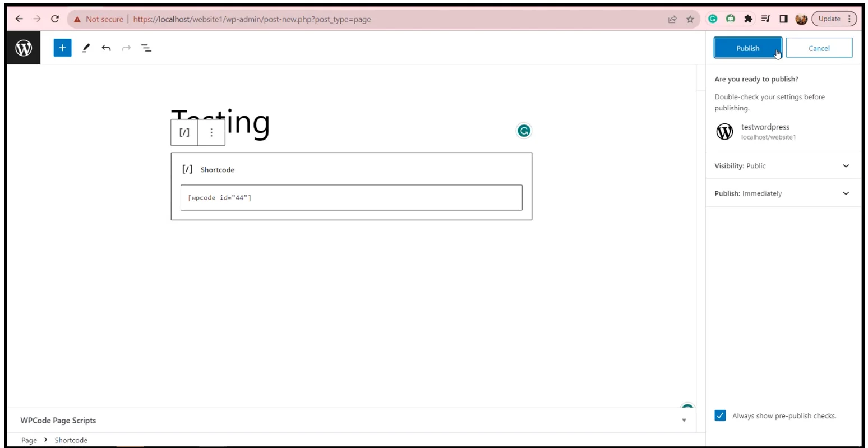The height and width of the screenshot is (448, 868).
Task: Select the Tools pencil icon
Action: pos(86,48)
